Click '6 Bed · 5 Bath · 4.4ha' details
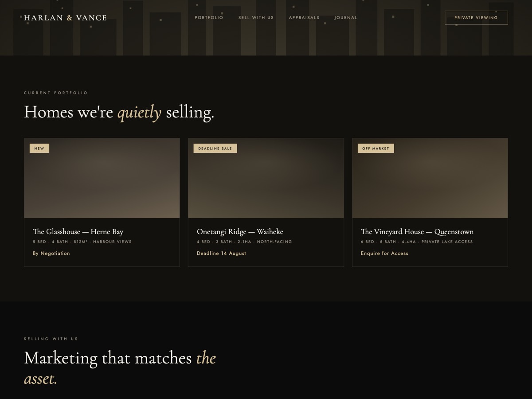Viewport: 532px width, 399px height. point(417,242)
